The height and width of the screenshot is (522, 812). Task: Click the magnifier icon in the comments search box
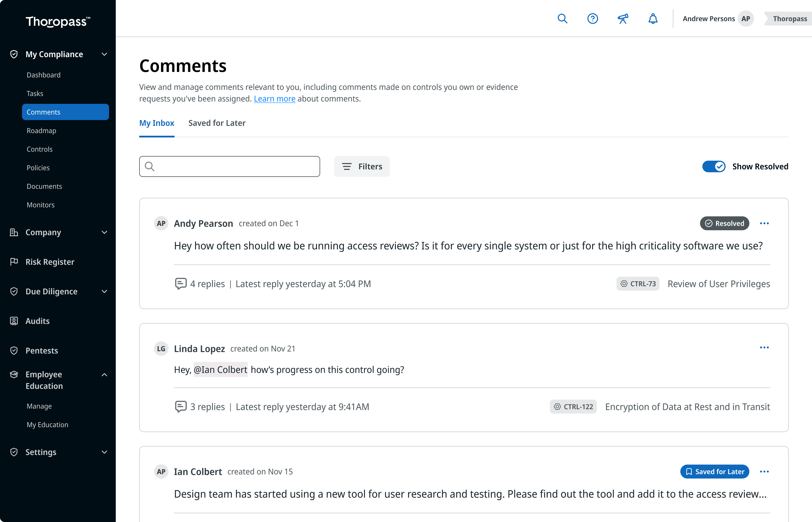pos(149,166)
